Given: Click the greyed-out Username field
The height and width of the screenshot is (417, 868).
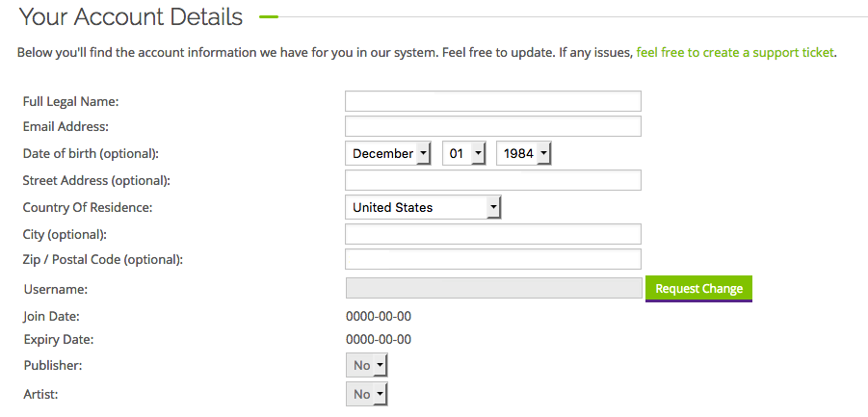Looking at the screenshot, I should [492, 288].
